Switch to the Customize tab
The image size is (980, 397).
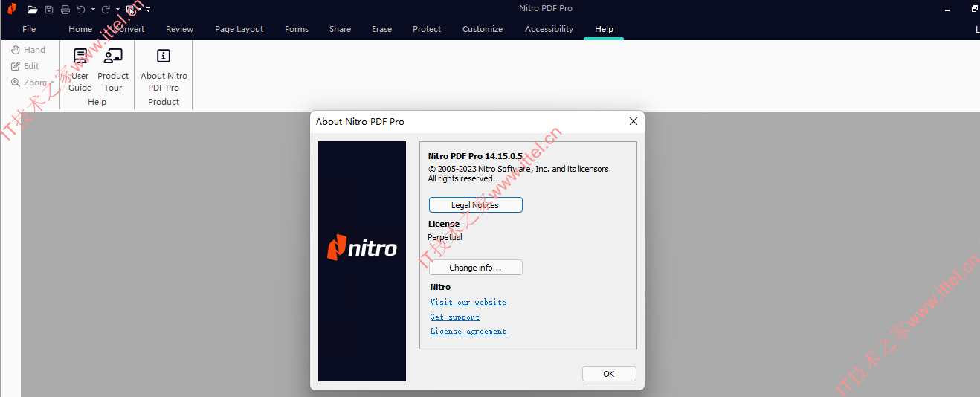click(x=482, y=29)
